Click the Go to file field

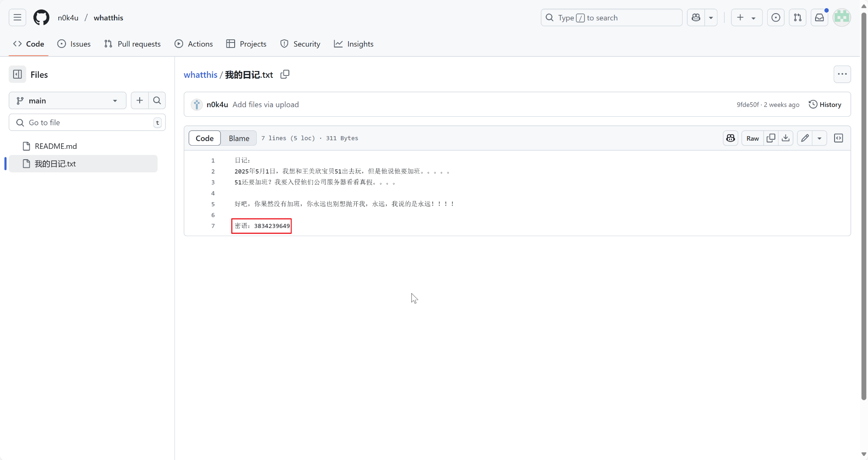click(87, 123)
